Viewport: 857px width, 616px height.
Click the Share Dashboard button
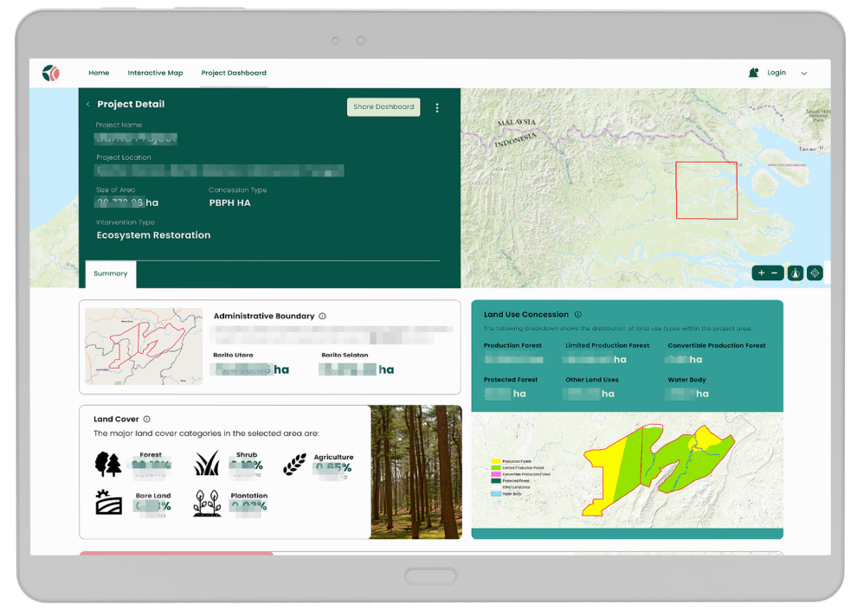tap(383, 107)
